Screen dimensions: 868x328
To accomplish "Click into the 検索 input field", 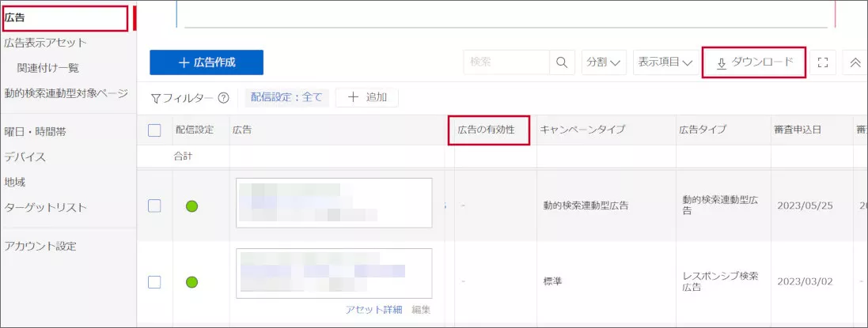I will click(x=506, y=62).
